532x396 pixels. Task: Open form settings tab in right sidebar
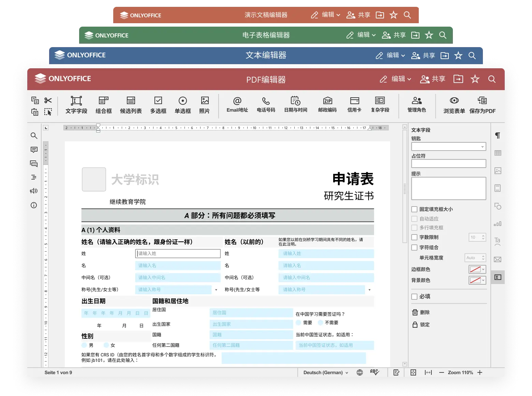click(x=498, y=277)
